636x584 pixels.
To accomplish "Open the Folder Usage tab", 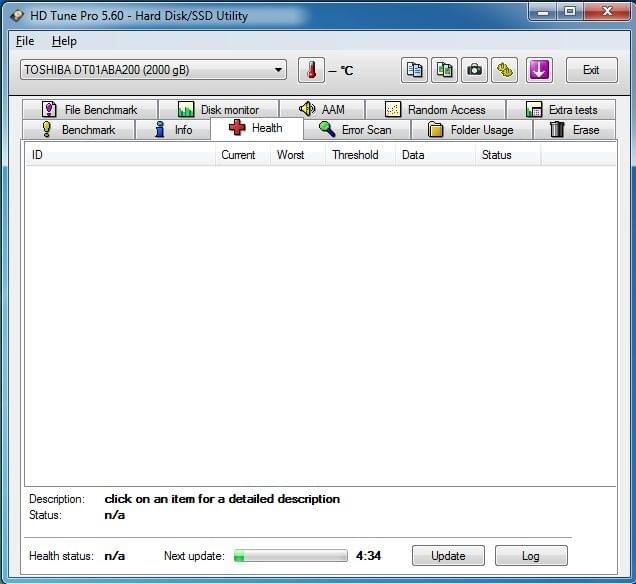I will (470, 130).
